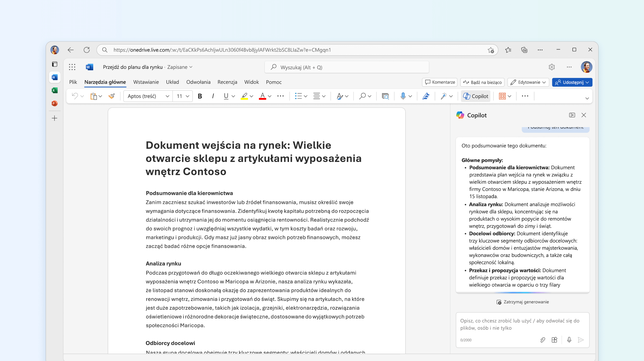Click the Wyszukaj search box
This screenshot has height=361, width=644.
347,67
